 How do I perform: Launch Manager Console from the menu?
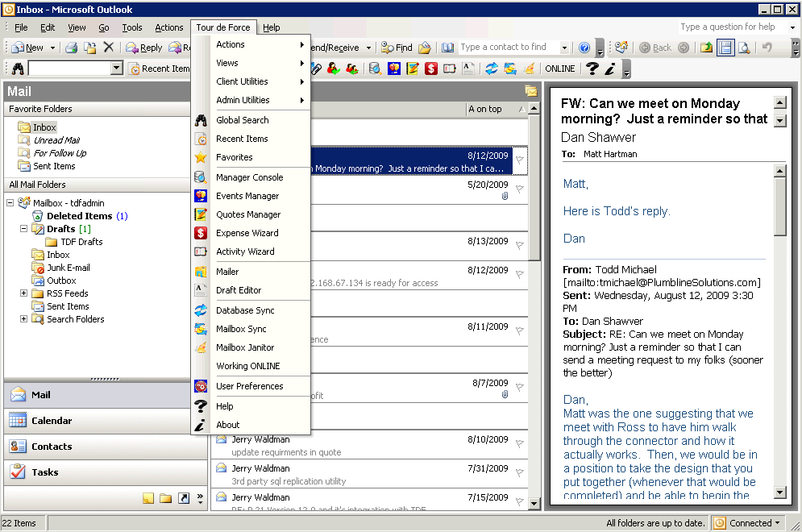coord(251,177)
